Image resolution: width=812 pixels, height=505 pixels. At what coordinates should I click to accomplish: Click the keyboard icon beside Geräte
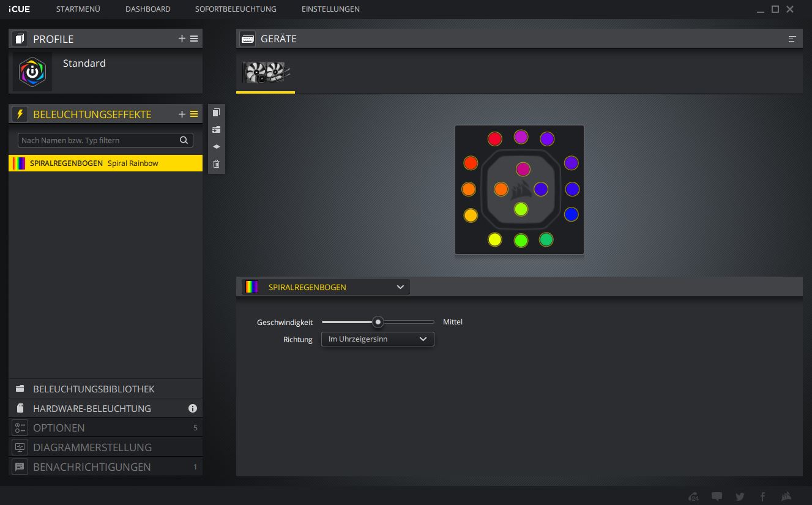[x=247, y=39]
